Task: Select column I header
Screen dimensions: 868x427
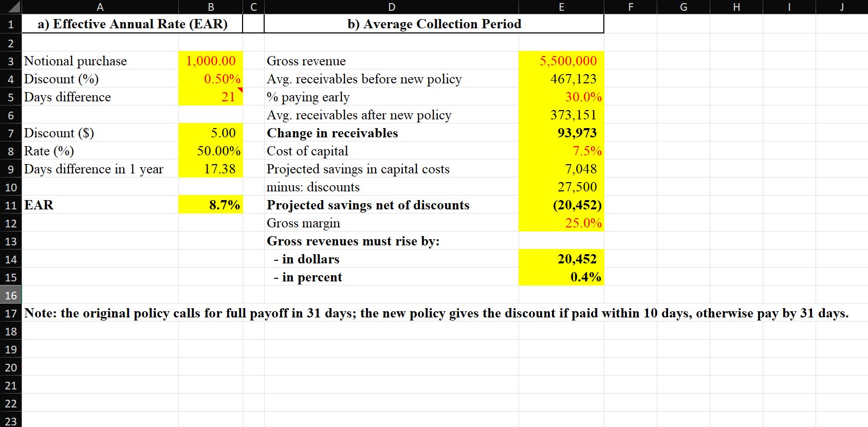Action: pyautogui.click(x=789, y=7)
